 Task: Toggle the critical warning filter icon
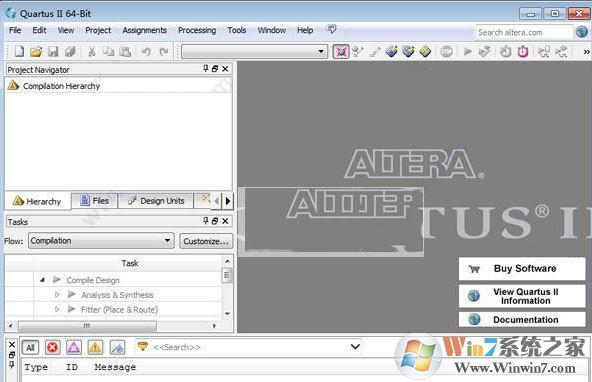(x=74, y=347)
